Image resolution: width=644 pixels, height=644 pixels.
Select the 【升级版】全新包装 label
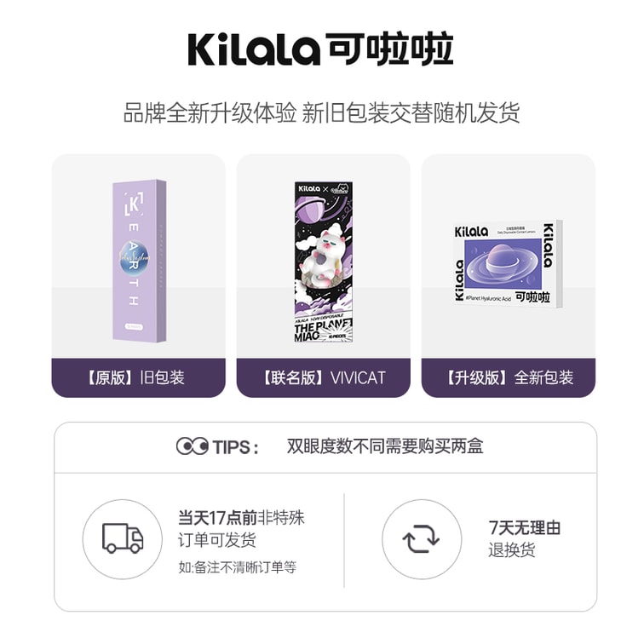click(x=509, y=377)
